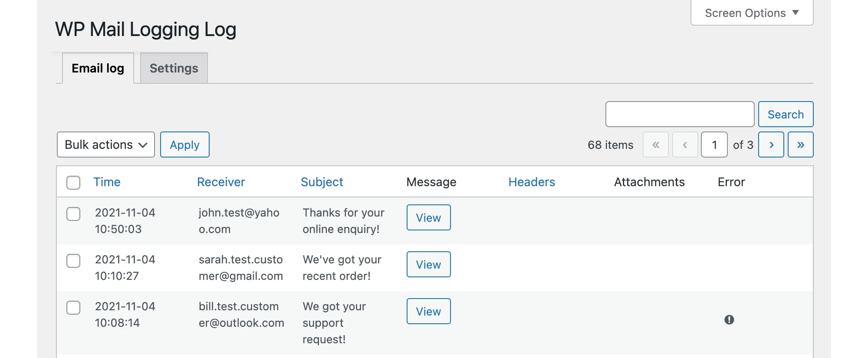Switch to the Settings tab
Screen dimensions: 868x358
[174, 68]
